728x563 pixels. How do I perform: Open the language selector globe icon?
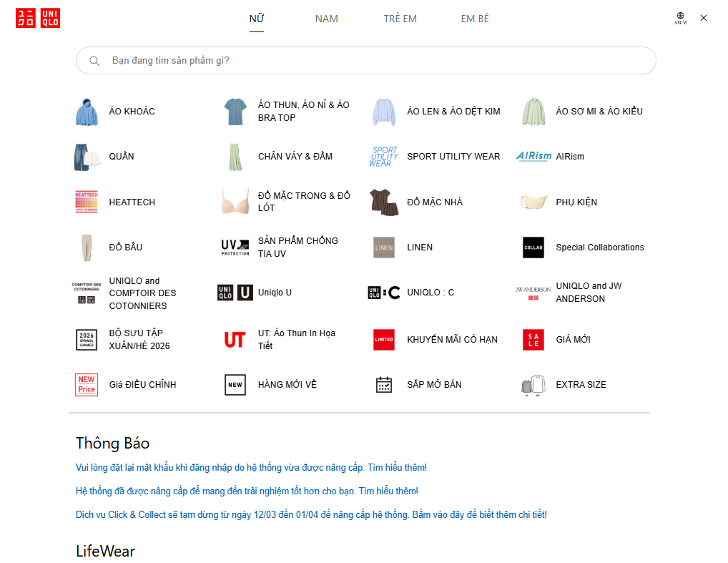coord(680,17)
